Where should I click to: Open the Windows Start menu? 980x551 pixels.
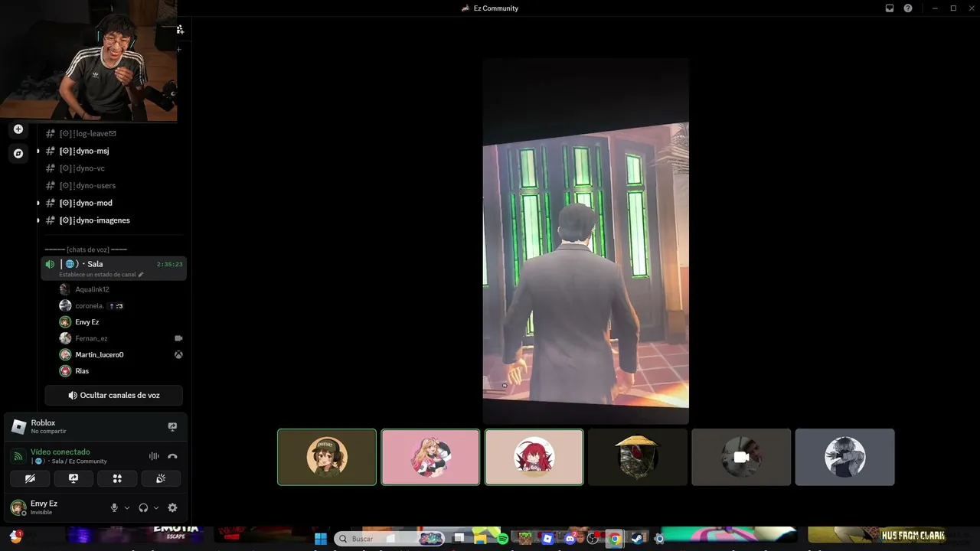[321, 539]
